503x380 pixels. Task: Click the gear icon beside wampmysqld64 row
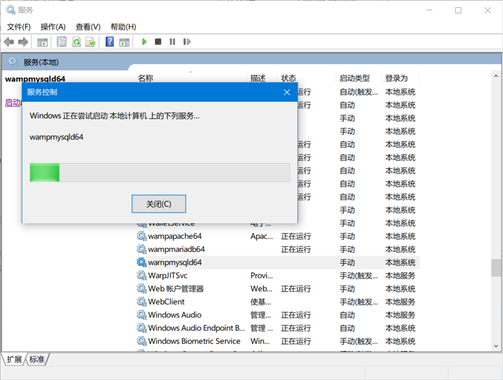(142, 262)
